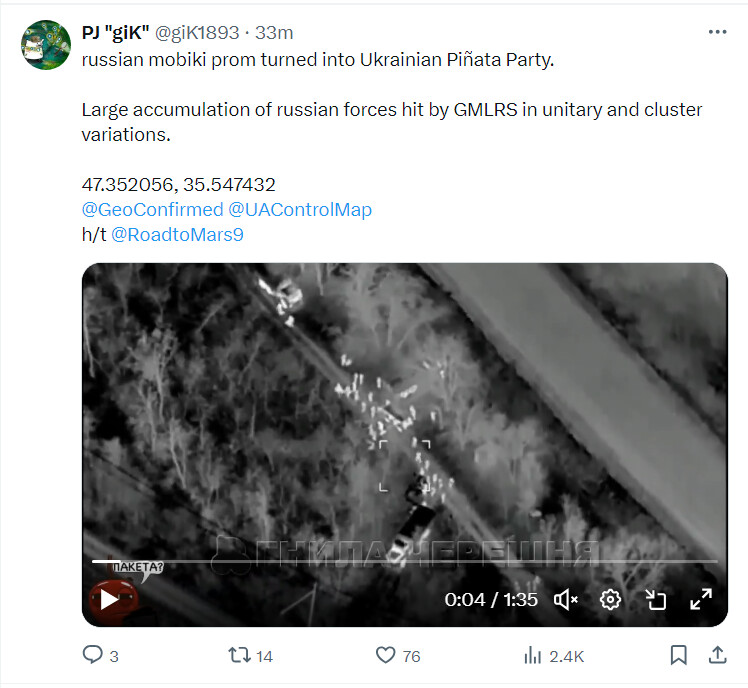Open the 33m timestamp permalink
Screen dimensions: 748x688
tap(274, 32)
